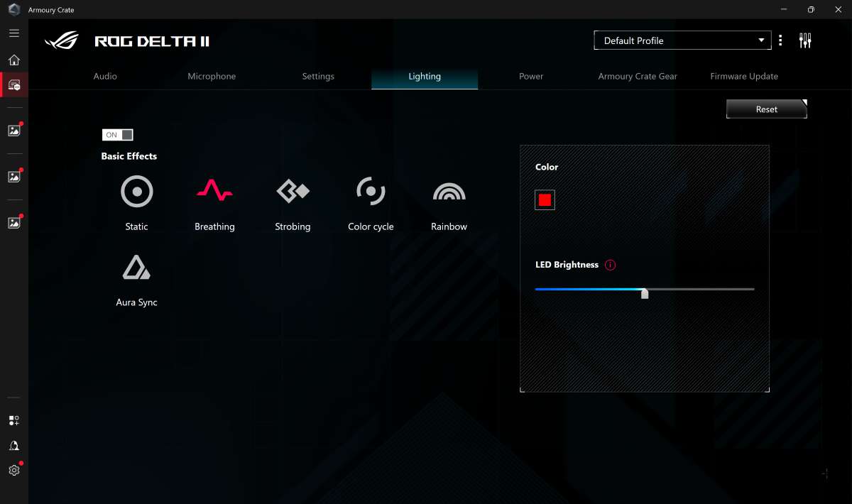The height and width of the screenshot is (504, 852).
Task: Select the Rainbow effect icon
Action: pos(449,191)
